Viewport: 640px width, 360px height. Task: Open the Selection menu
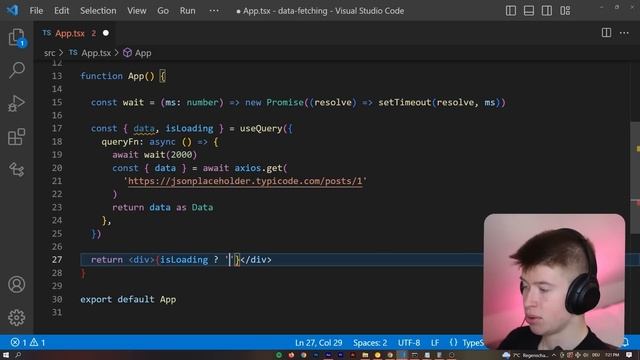click(98, 11)
